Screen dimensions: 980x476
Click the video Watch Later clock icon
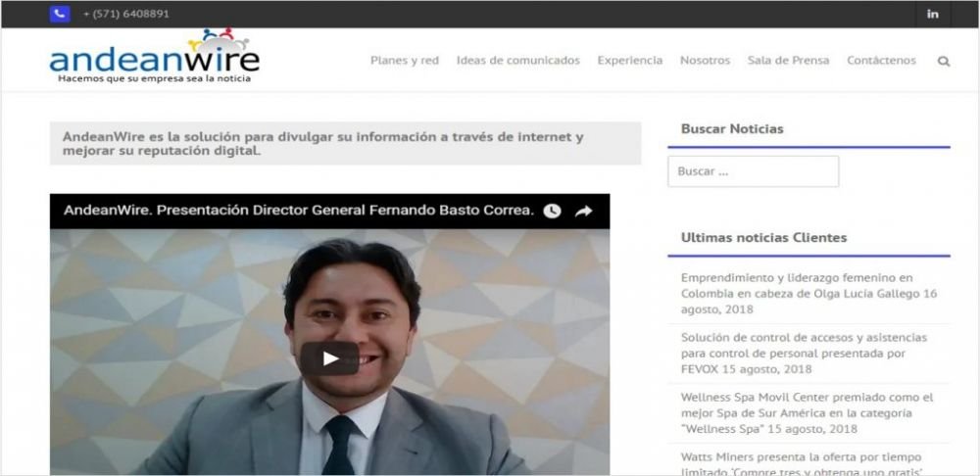click(x=552, y=212)
